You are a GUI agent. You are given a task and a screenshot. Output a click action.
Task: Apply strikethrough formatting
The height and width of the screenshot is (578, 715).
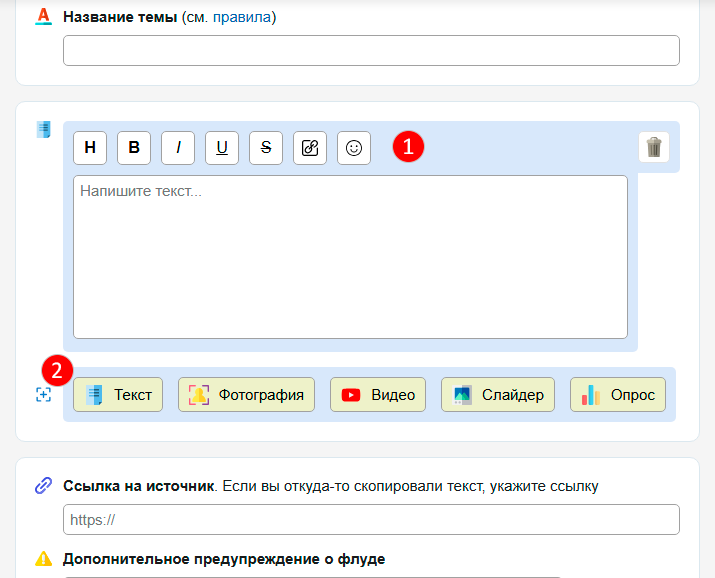pos(266,147)
